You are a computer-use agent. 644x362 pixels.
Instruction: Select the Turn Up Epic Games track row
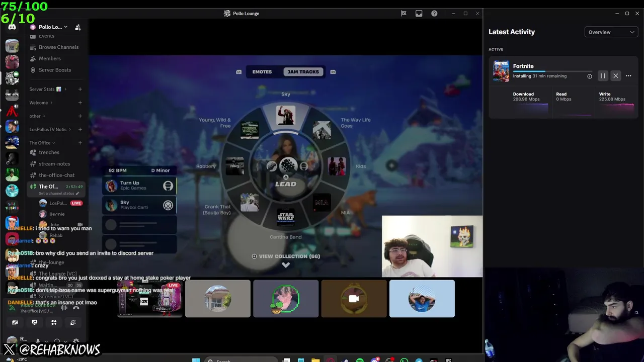139,186
